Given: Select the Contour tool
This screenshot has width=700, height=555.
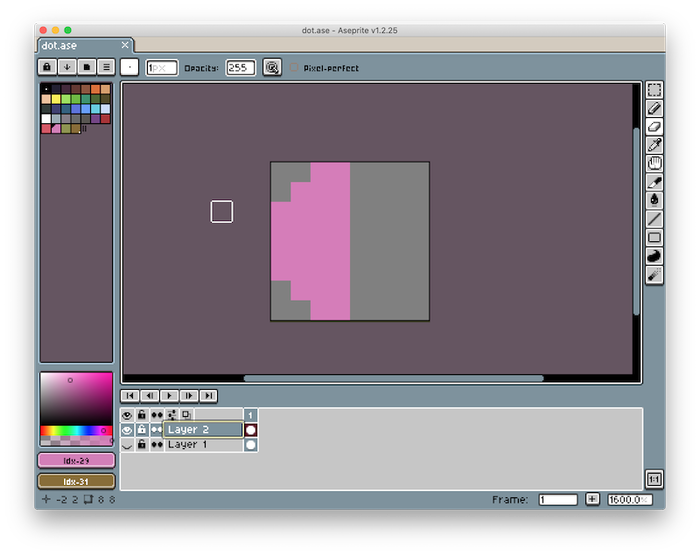Looking at the screenshot, I should (654, 256).
